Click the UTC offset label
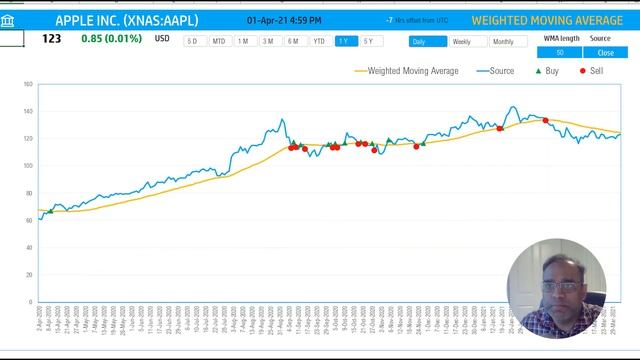Screen dimensions: 640x360 [x=417, y=20]
